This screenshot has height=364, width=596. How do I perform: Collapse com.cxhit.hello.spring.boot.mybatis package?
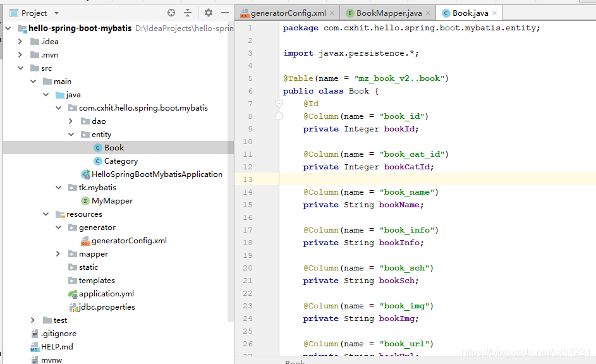click(x=58, y=108)
